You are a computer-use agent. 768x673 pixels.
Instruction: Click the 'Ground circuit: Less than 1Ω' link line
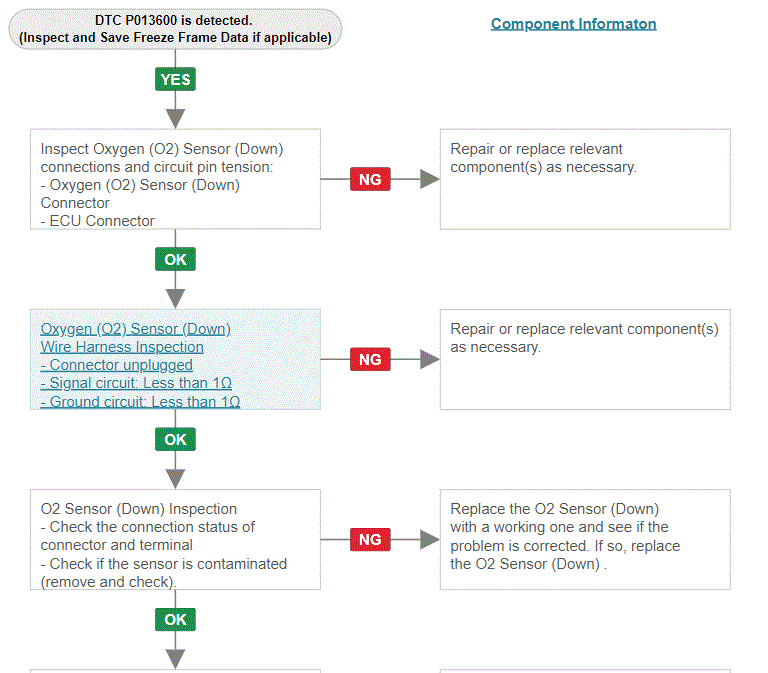click(140, 402)
